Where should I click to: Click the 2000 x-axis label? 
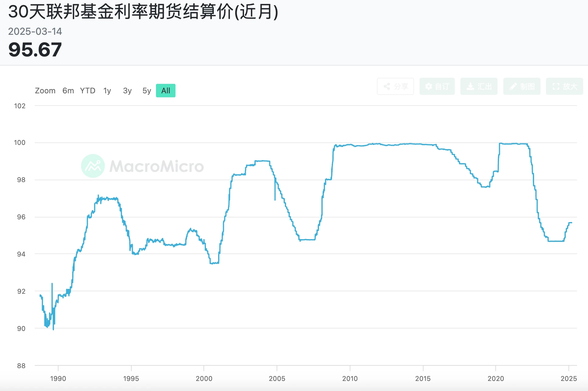204,378
